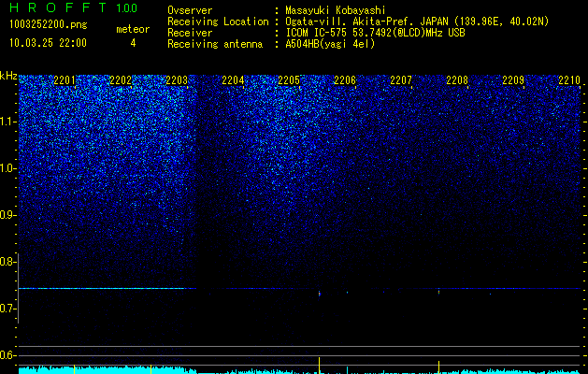Click the Receiving Location label
The width and height of the screenshot is (588, 374).
point(218,22)
